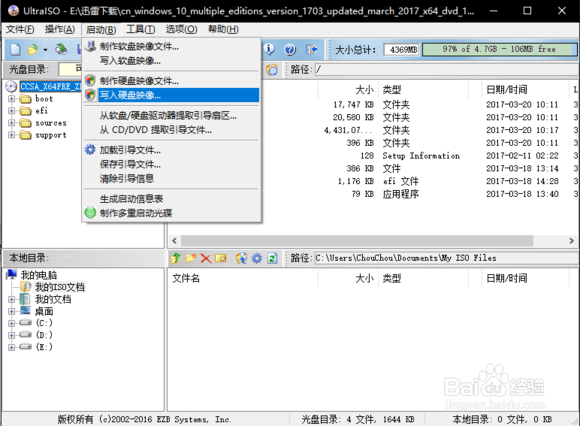This screenshot has height=426, width=580.
Task: Choose 制作多重启动光碟 menu entry
Action: 172,213
